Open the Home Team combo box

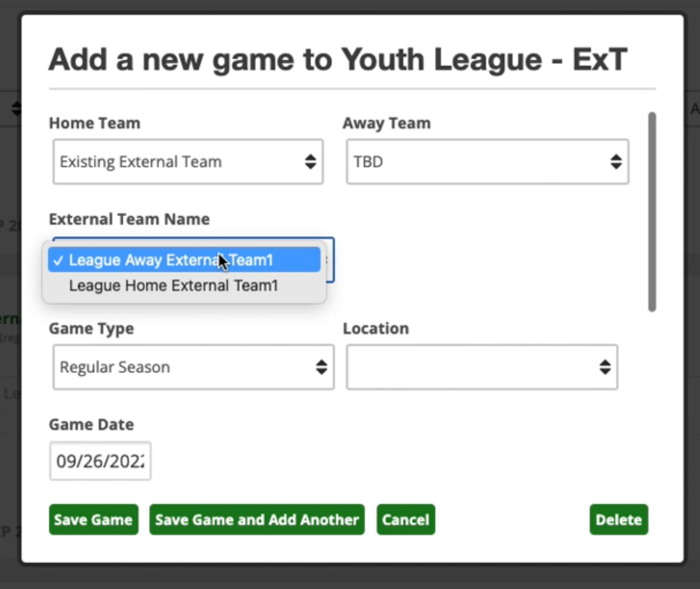pyautogui.click(x=187, y=161)
